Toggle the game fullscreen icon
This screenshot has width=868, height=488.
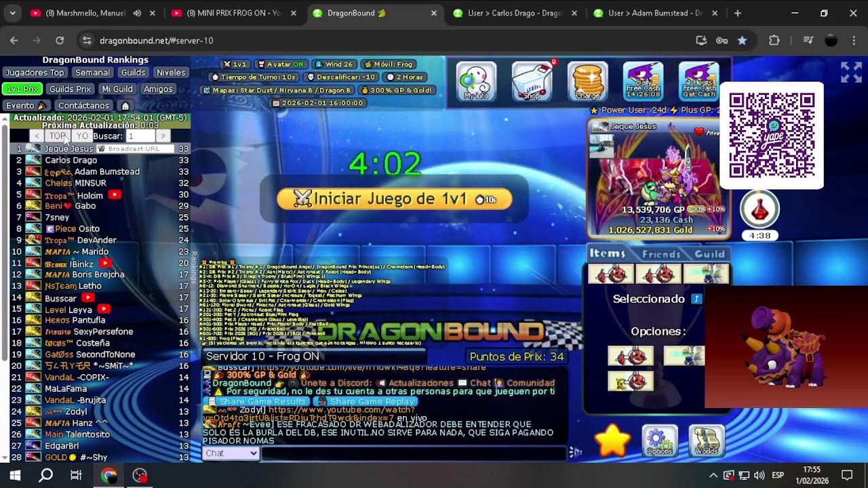[851, 72]
